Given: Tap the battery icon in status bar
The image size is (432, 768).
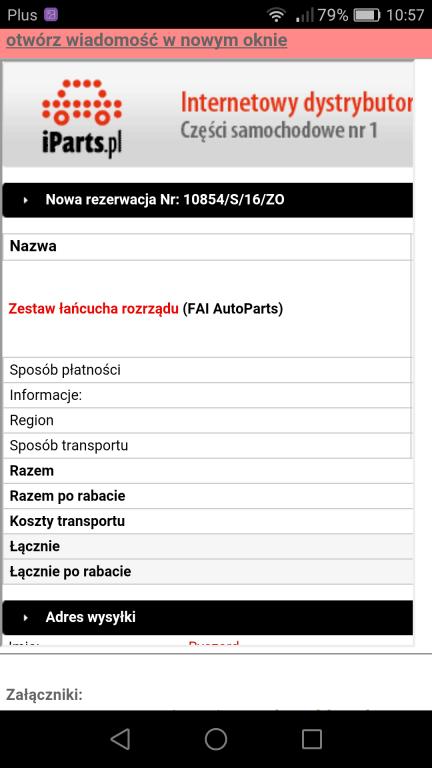Looking at the screenshot, I should pyautogui.click(x=367, y=15).
